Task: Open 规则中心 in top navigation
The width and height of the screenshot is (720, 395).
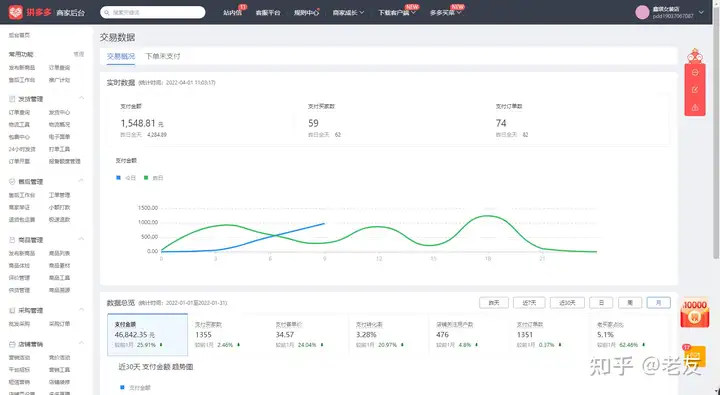Action: [306, 12]
